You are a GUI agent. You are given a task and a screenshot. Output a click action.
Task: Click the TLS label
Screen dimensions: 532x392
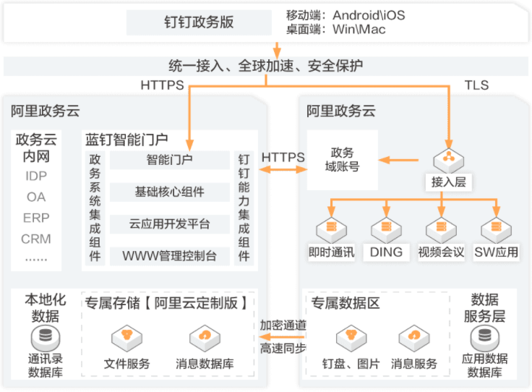pyautogui.click(x=476, y=85)
